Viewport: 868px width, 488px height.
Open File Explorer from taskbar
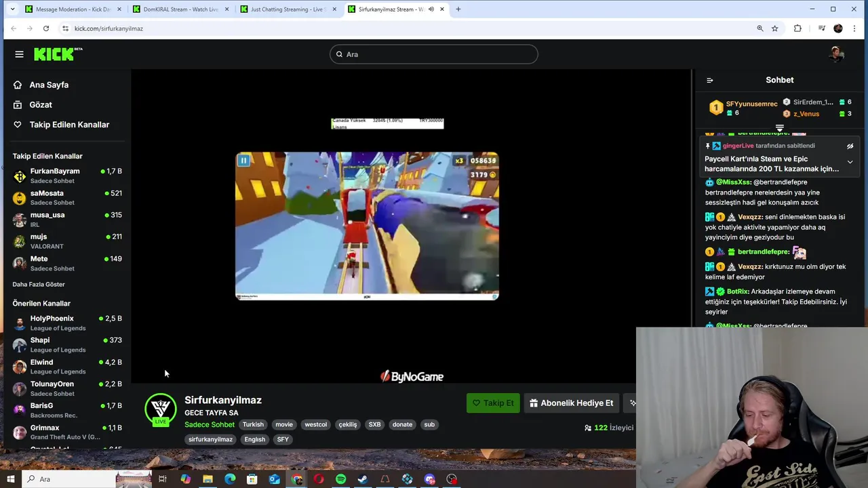208,479
